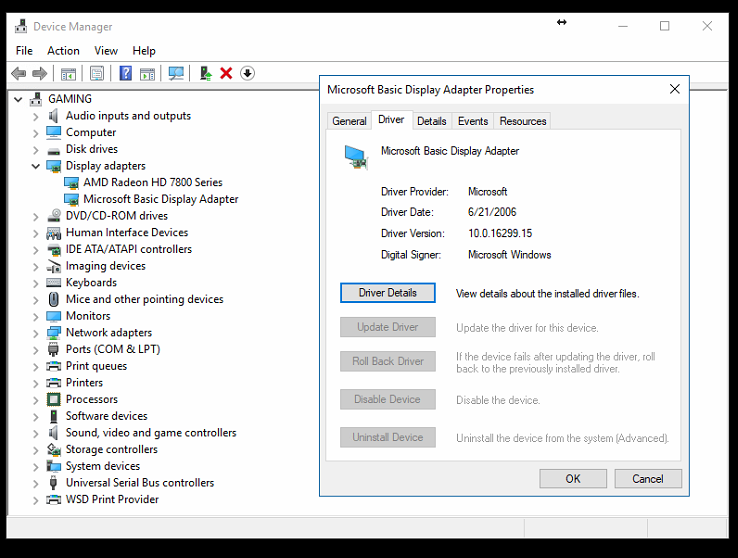Switch to the General tab
The width and height of the screenshot is (738, 558).
point(349,121)
